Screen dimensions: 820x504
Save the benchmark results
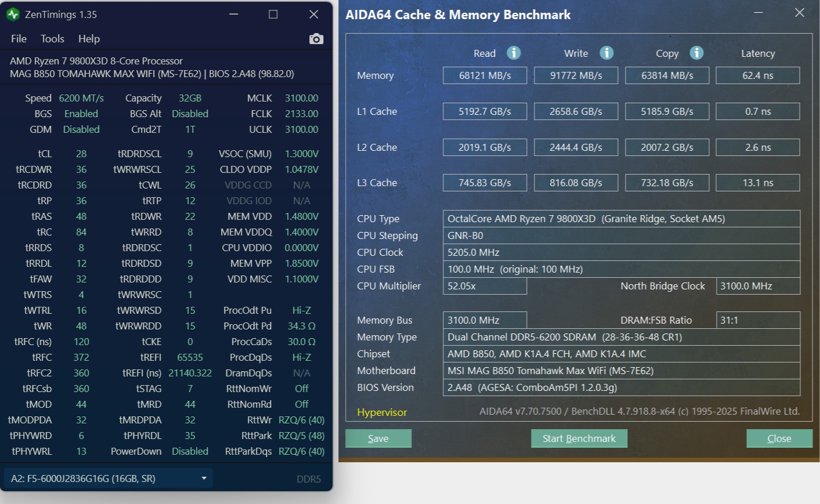pos(378,438)
